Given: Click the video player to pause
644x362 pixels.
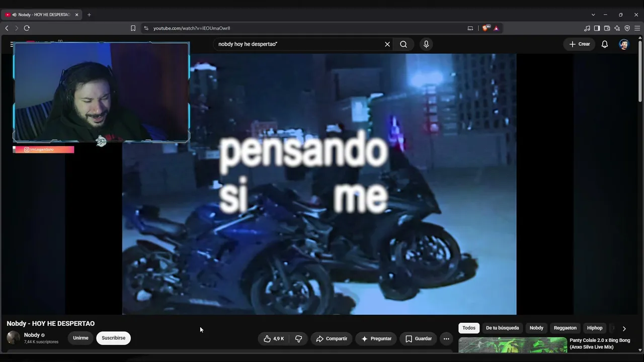Looking at the screenshot, I should tap(319, 184).
